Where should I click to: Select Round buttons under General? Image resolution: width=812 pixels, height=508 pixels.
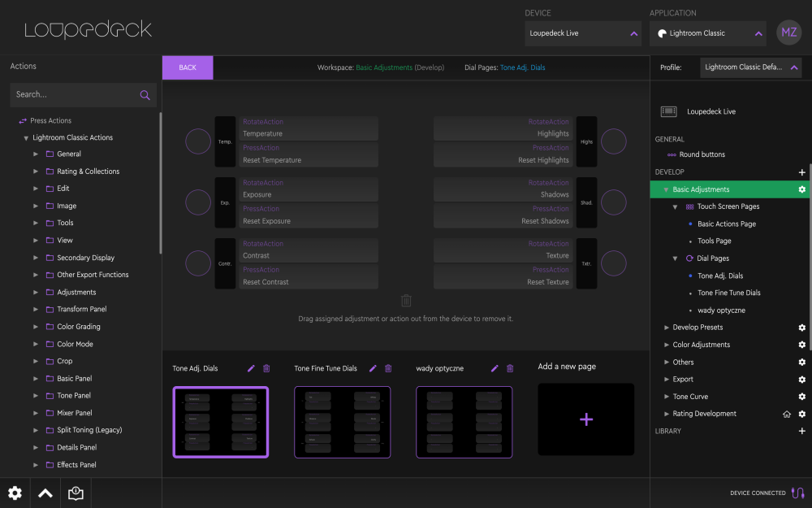(702, 154)
